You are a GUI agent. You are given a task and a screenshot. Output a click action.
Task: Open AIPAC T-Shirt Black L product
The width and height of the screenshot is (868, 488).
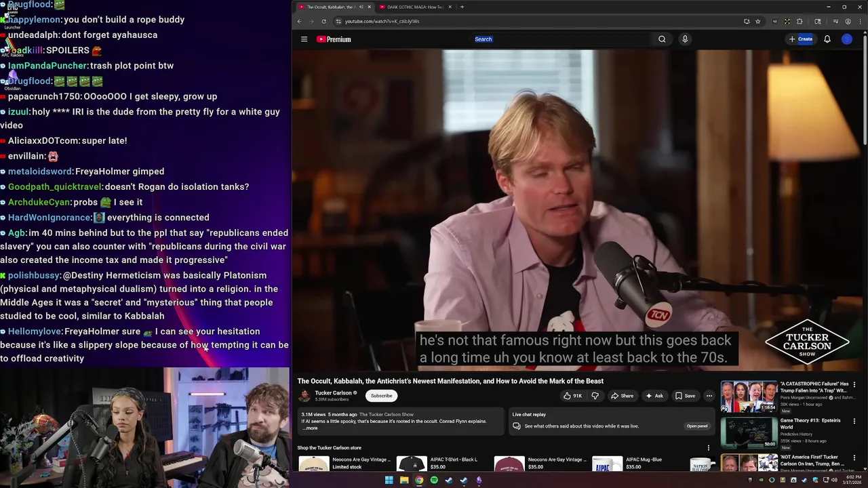click(454, 460)
